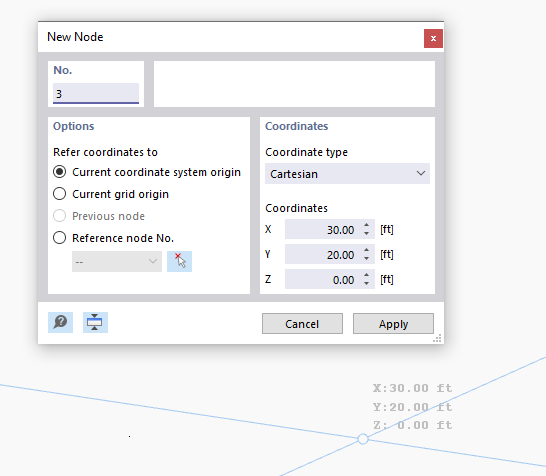Click the minimize-dialog icon next to help
This screenshot has height=476, width=546.
(x=95, y=322)
